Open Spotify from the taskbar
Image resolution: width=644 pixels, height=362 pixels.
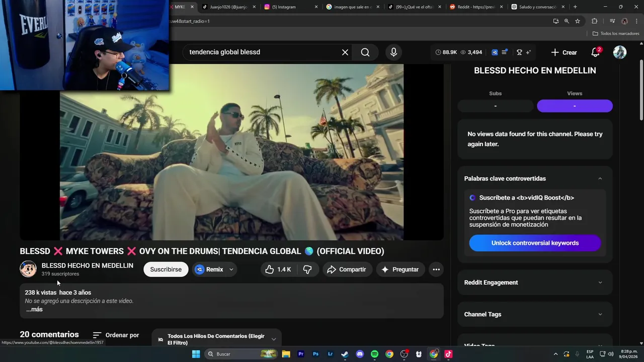(374, 354)
